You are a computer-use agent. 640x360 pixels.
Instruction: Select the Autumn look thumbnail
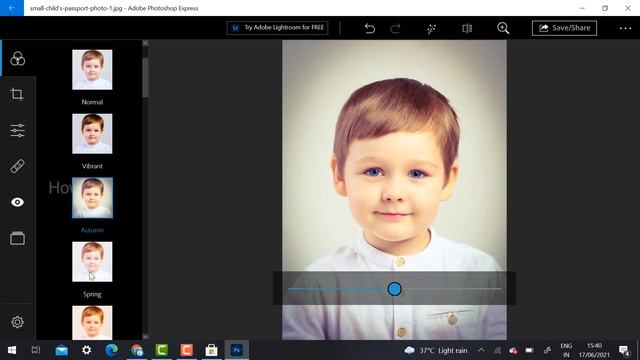92,198
